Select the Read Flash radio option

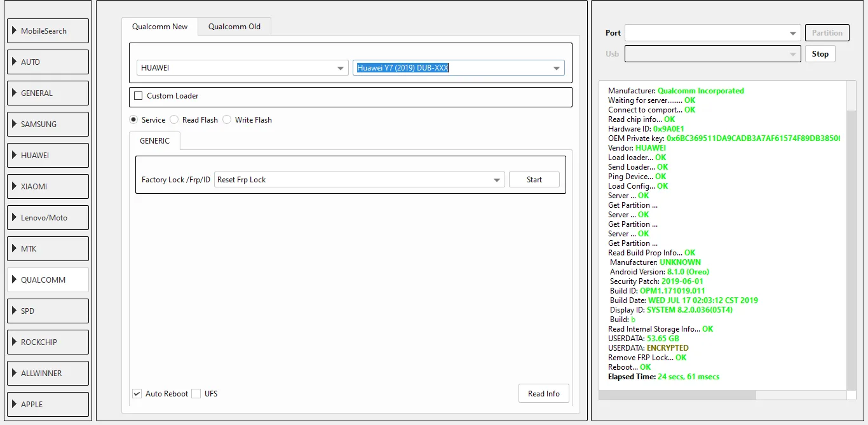pyautogui.click(x=174, y=120)
